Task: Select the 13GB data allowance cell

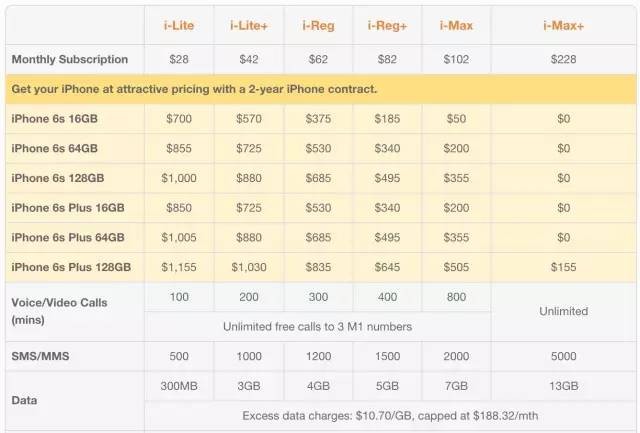Action: point(563,385)
